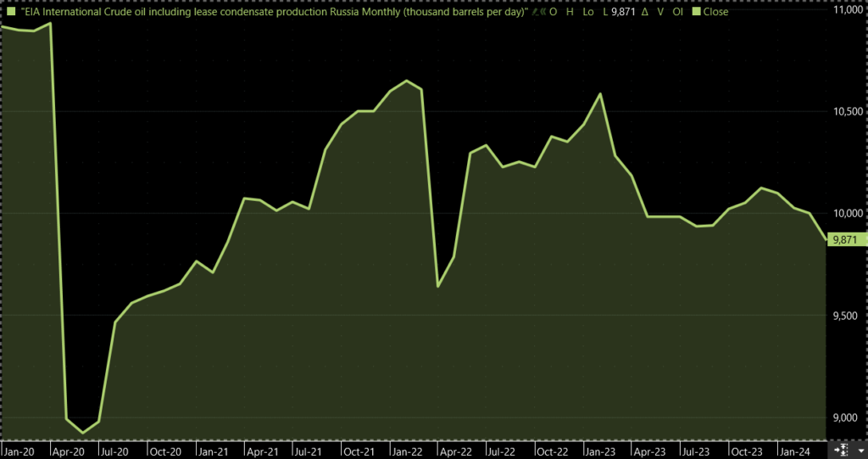Click the Oct-23 label on the time axis
Viewport: 868px width, 459px height.
(745, 451)
